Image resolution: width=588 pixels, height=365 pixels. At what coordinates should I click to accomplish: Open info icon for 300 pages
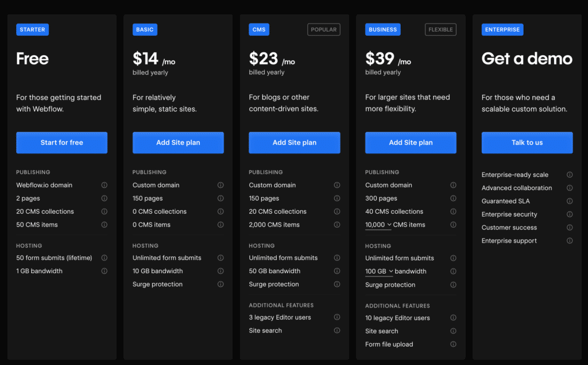[x=454, y=198]
